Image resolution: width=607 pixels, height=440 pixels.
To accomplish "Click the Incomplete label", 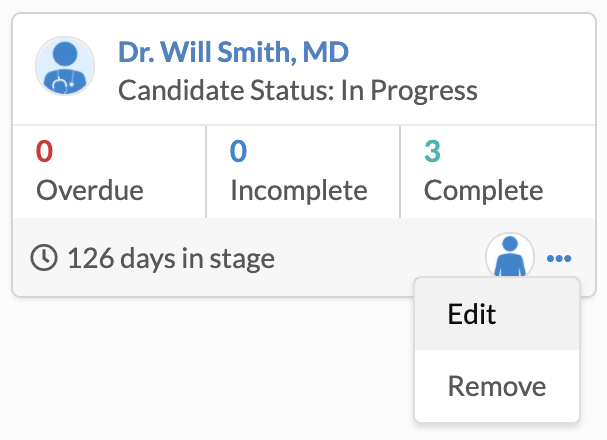I will click(x=299, y=190).
